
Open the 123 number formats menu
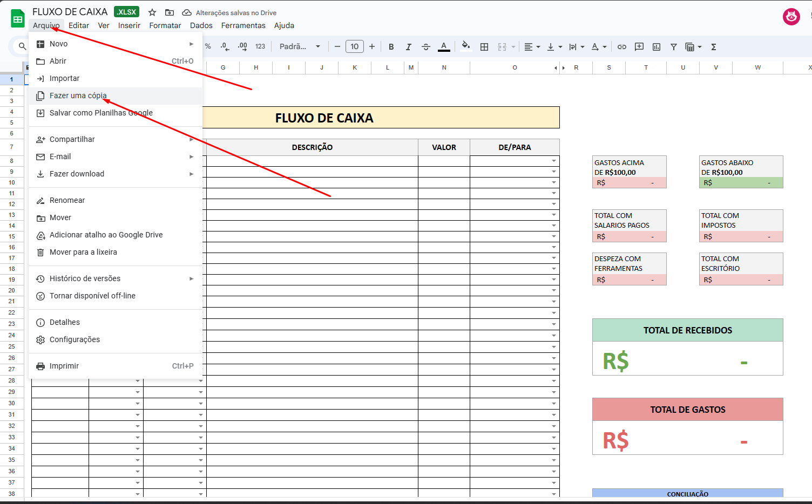tap(260, 47)
